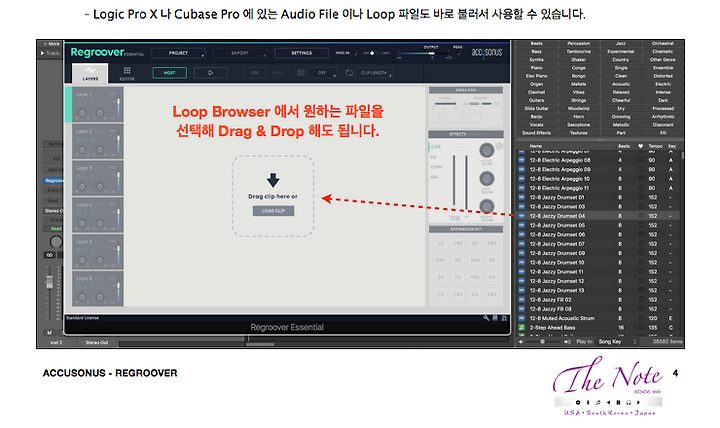Click 2-Step Ahead Bass green loop icon
This screenshot has width=720, height=428.
point(522,327)
